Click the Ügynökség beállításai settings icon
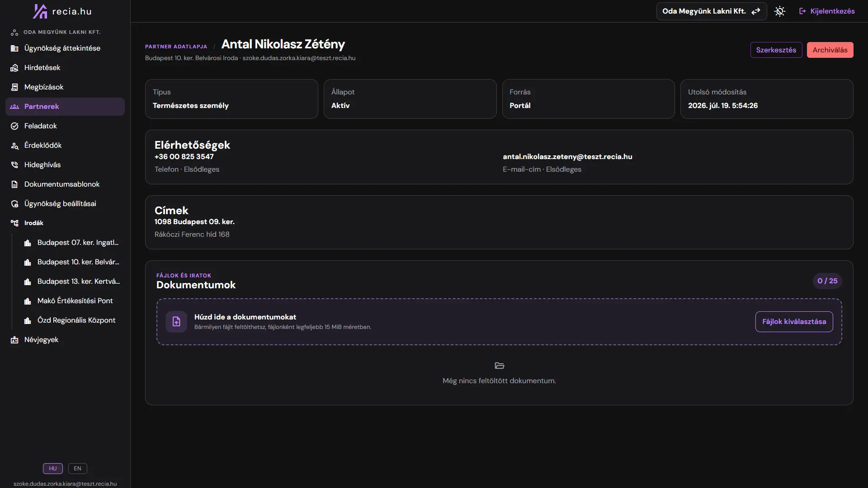The height and width of the screenshot is (488, 868). click(x=14, y=204)
